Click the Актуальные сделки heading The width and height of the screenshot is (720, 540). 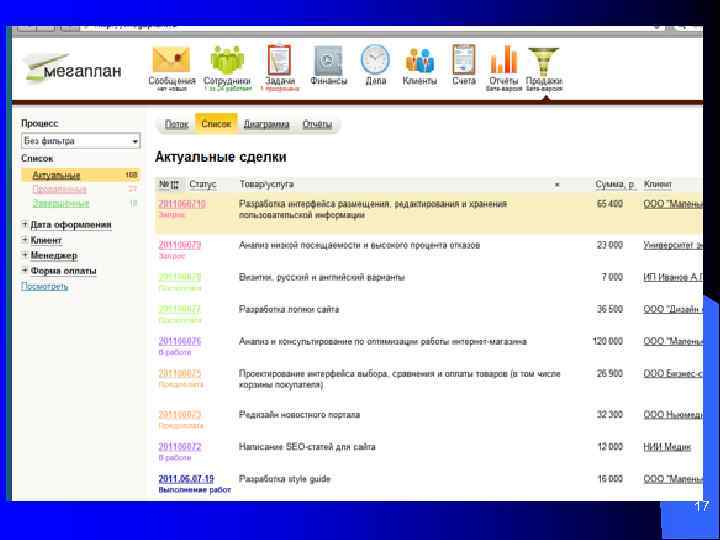click(x=221, y=157)
